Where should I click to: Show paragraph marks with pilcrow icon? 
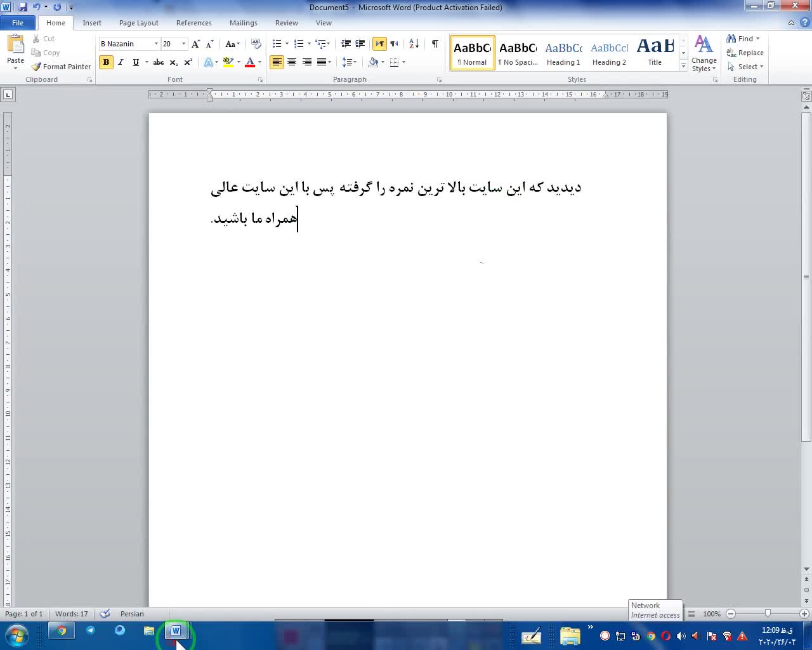tap(435, 44)
